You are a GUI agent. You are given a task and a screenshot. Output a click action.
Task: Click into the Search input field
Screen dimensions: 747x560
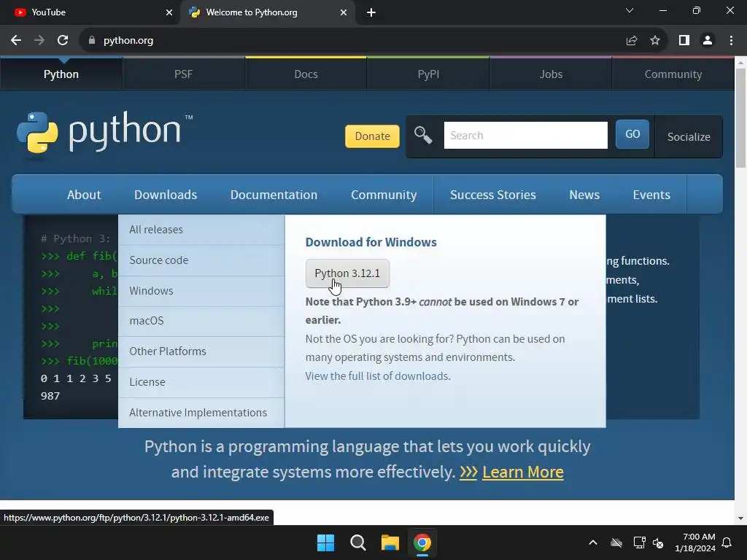525,135
